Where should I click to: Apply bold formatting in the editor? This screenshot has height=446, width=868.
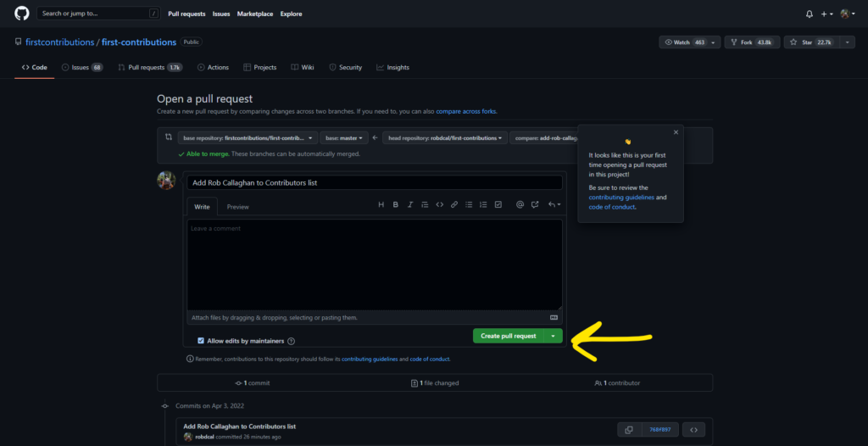point(395,204)
